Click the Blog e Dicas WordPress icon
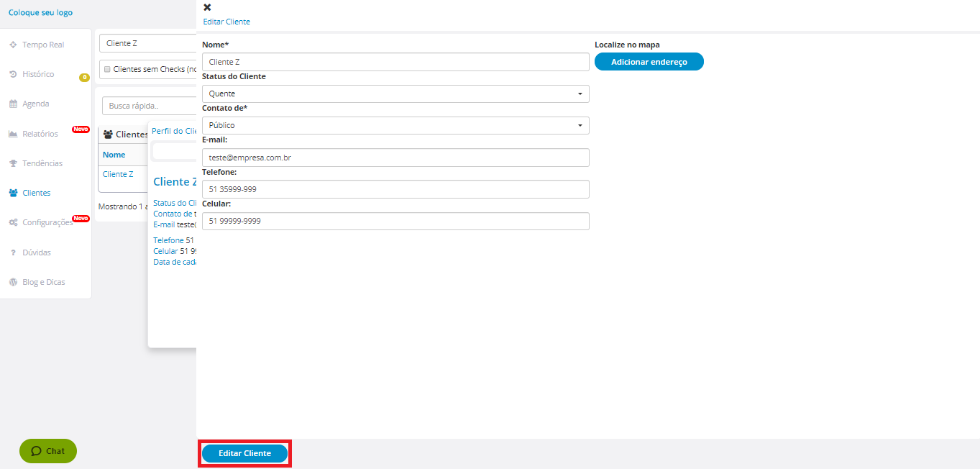 13,282
